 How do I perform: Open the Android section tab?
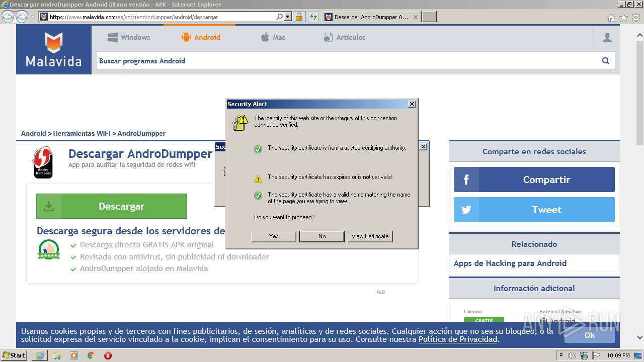tap(201, 37)
